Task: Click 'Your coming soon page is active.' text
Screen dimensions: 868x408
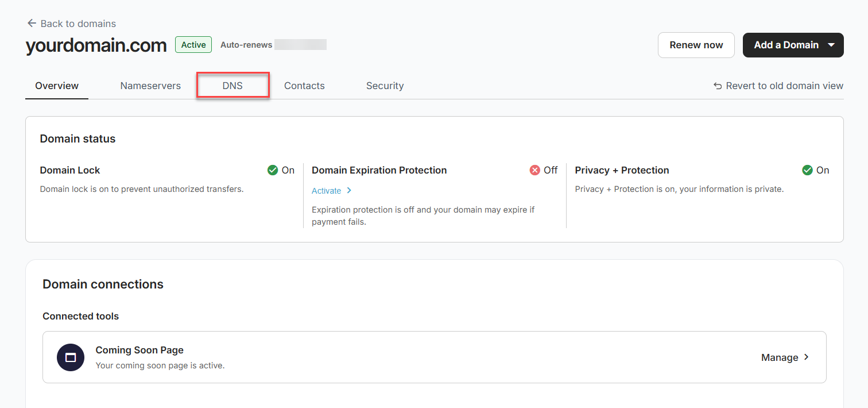Action: point(160,365)
